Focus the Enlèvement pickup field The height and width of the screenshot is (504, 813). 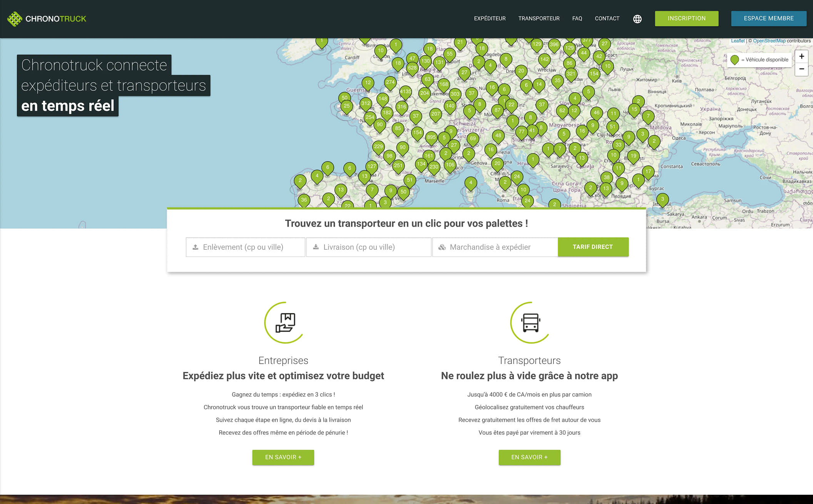point(246,247)
